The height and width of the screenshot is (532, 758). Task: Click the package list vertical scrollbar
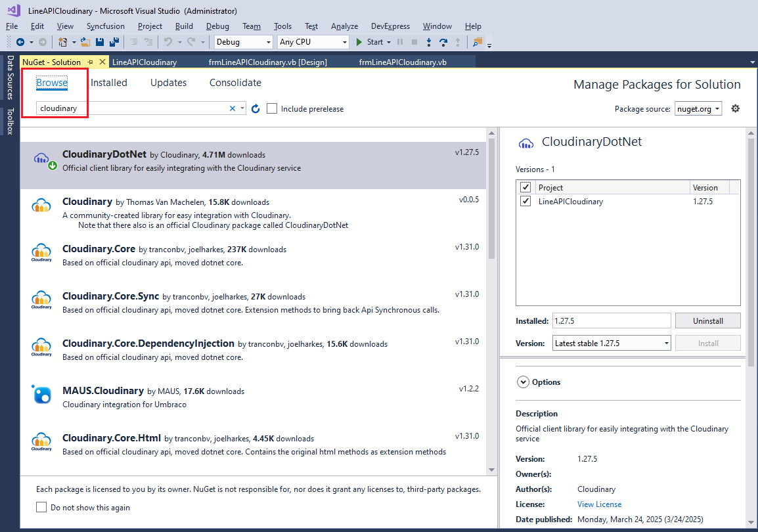click(x=491, y=198)
